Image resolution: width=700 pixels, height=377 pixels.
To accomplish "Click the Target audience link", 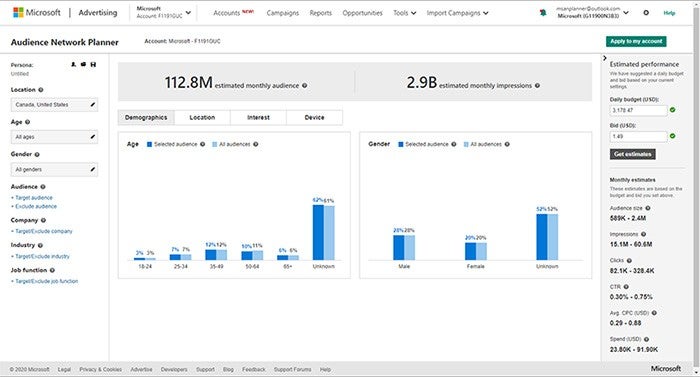I will pos(33,197).
